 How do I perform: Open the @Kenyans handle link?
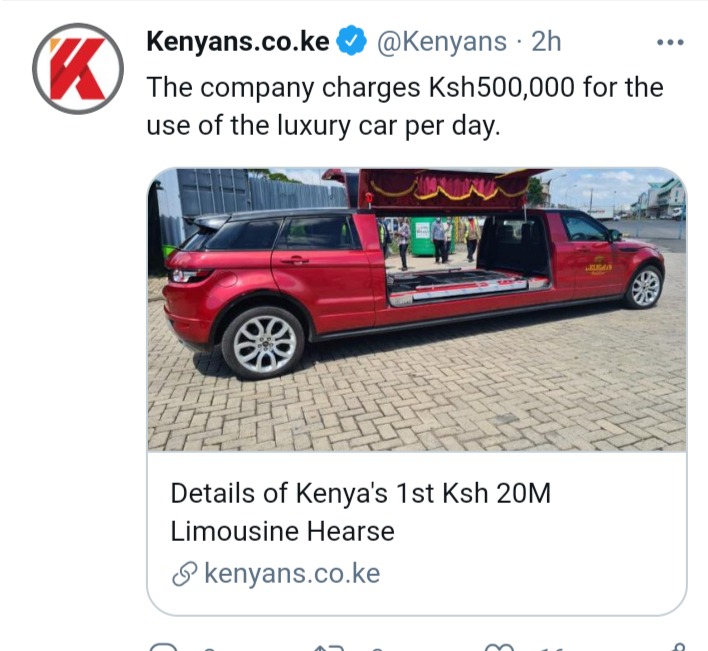click(442, 42)
